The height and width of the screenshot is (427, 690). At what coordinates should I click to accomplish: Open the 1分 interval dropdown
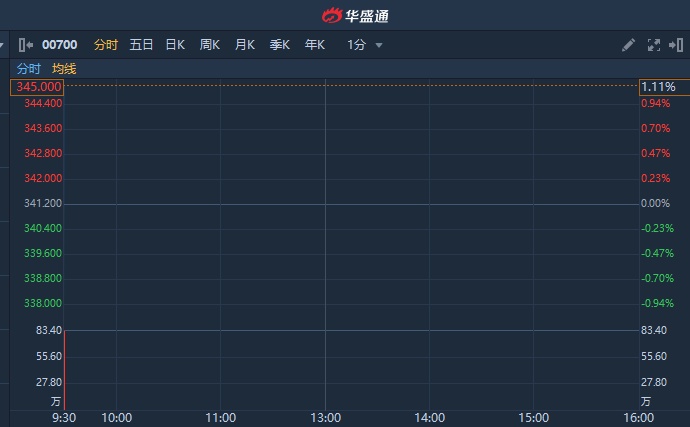click(x=357, y=44)
